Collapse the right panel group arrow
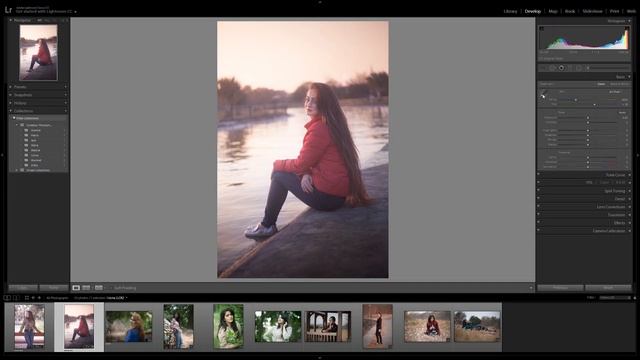Image resolution: width=640 pixels, height=360 pixels. click(x=638, y=155)
